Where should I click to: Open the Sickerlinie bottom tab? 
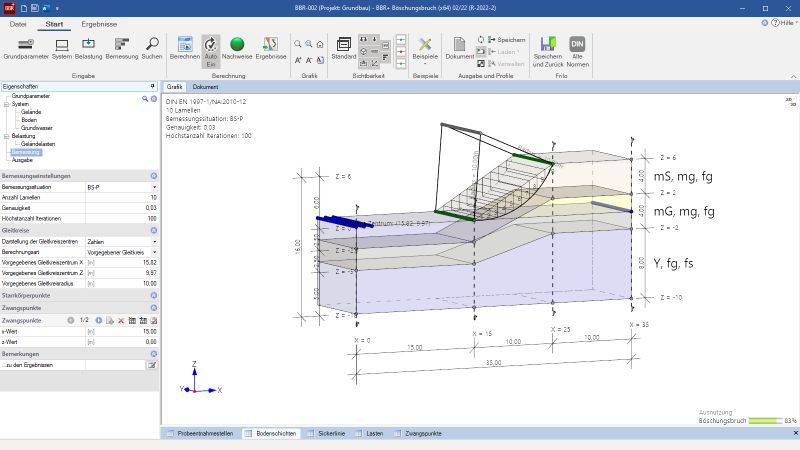click(x=327, y=433)
